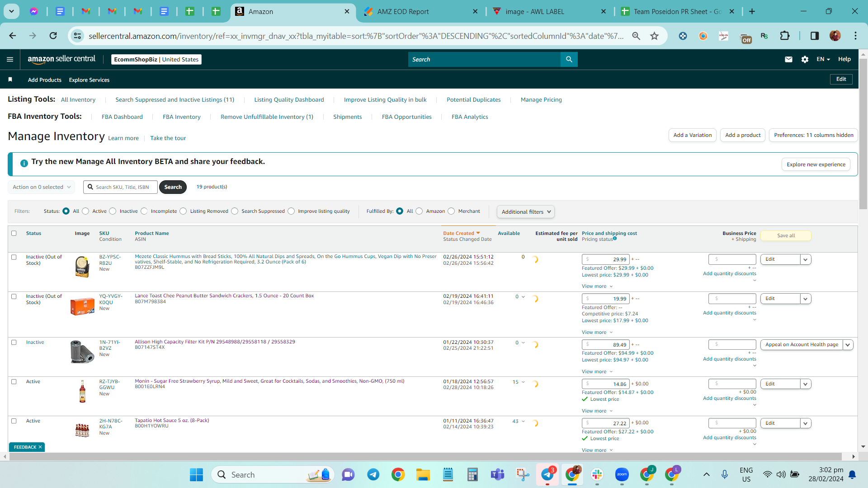Expand available quantity chevron for Tapatio row
868x488 pixels.
523,421
